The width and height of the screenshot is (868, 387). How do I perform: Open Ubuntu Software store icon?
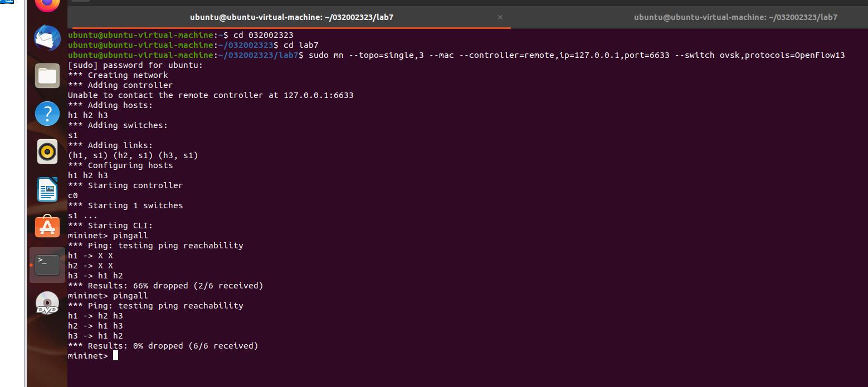click(47, 227)
